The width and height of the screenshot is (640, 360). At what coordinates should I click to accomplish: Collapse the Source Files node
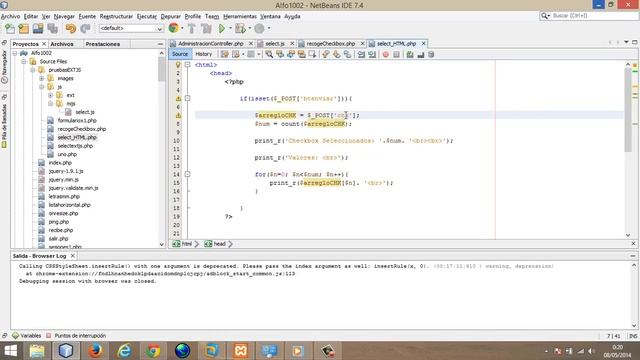24,62
